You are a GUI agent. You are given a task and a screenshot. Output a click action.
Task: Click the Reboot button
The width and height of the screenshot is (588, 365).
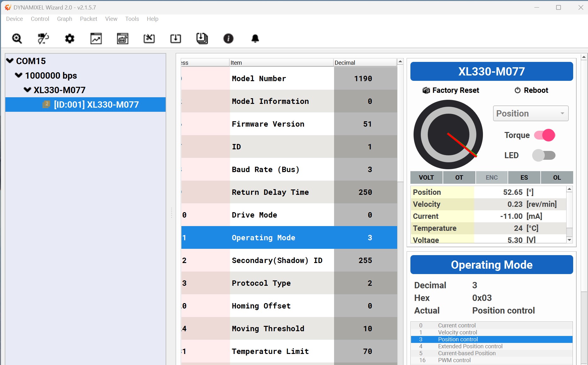(x=532, y=90)
